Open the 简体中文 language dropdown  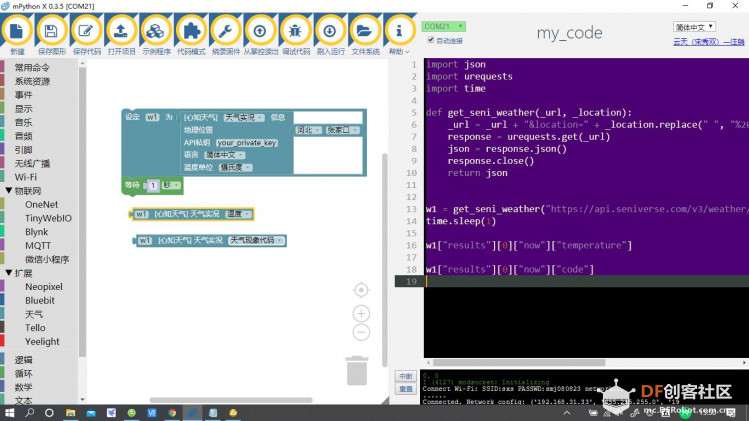click(x=694, y=27)
